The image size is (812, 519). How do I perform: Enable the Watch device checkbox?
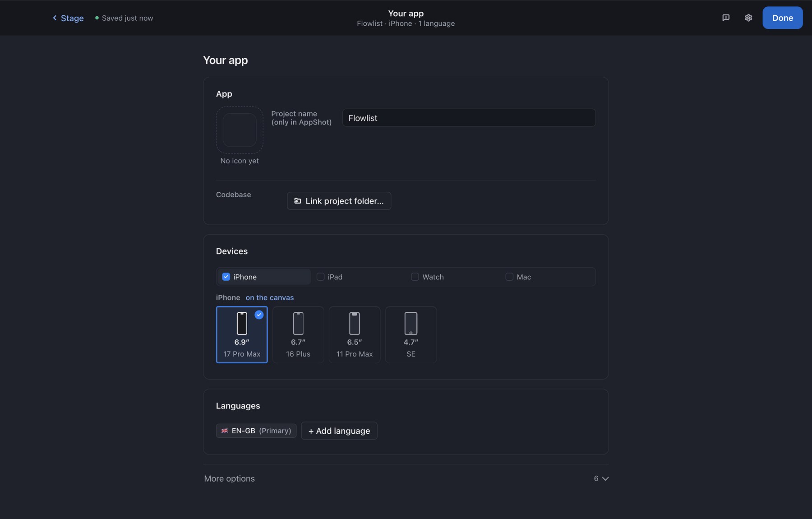click(415, 277)
